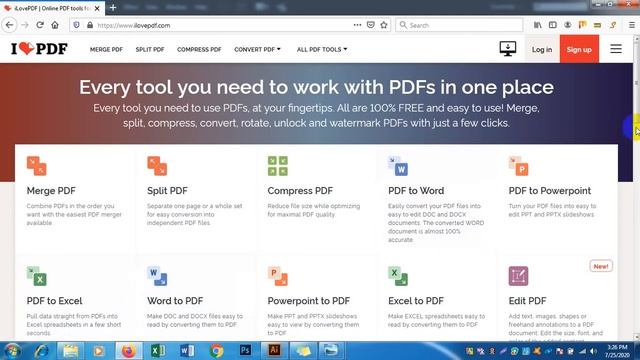The image size is (640, 360).
Task: Open the Split PDF tool icon
Action: tap(157, 166)
